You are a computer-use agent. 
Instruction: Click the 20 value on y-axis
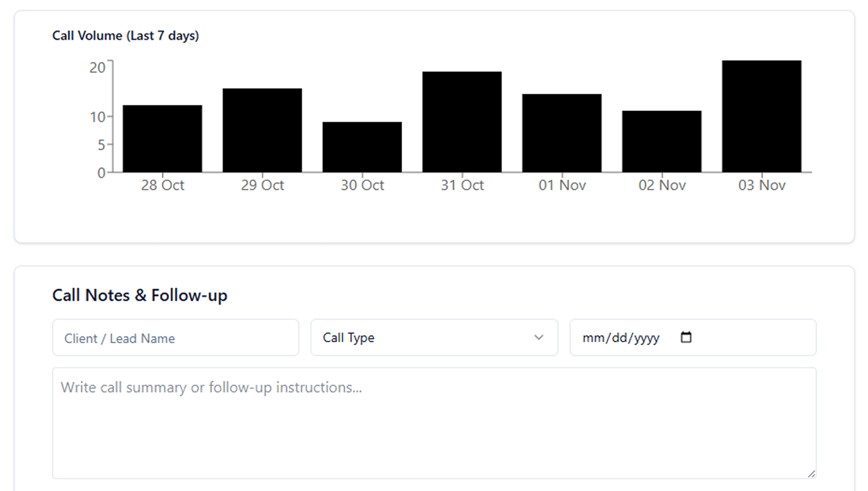97,67
